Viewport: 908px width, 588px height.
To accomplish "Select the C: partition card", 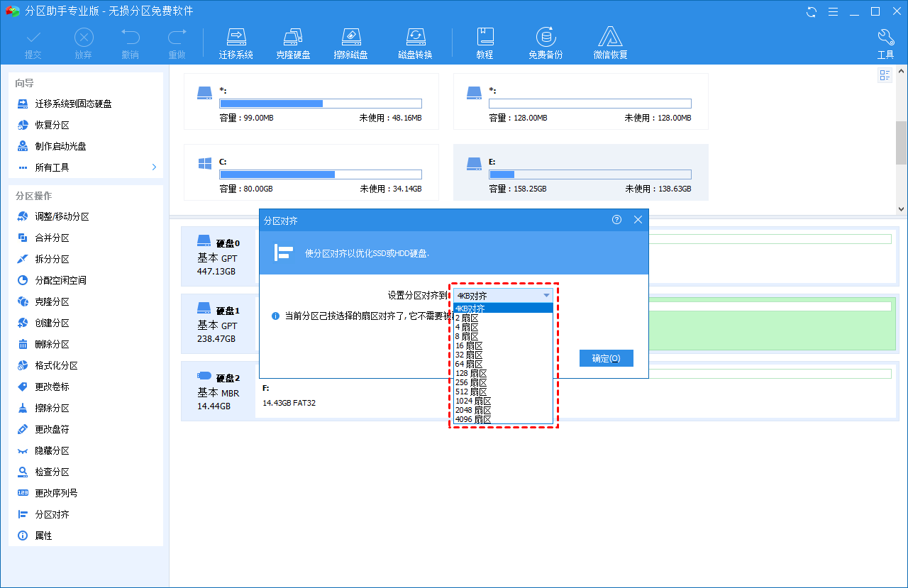I will pos(311,172).
